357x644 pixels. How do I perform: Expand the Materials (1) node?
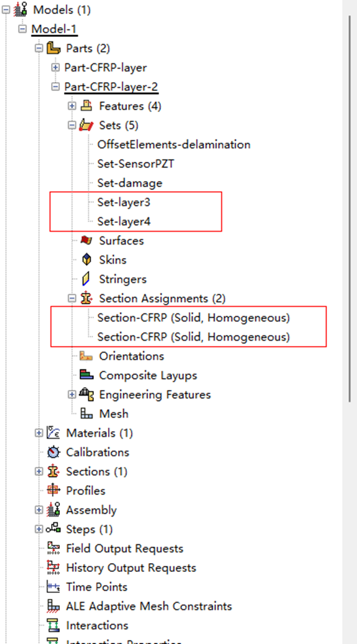[39, 433]
